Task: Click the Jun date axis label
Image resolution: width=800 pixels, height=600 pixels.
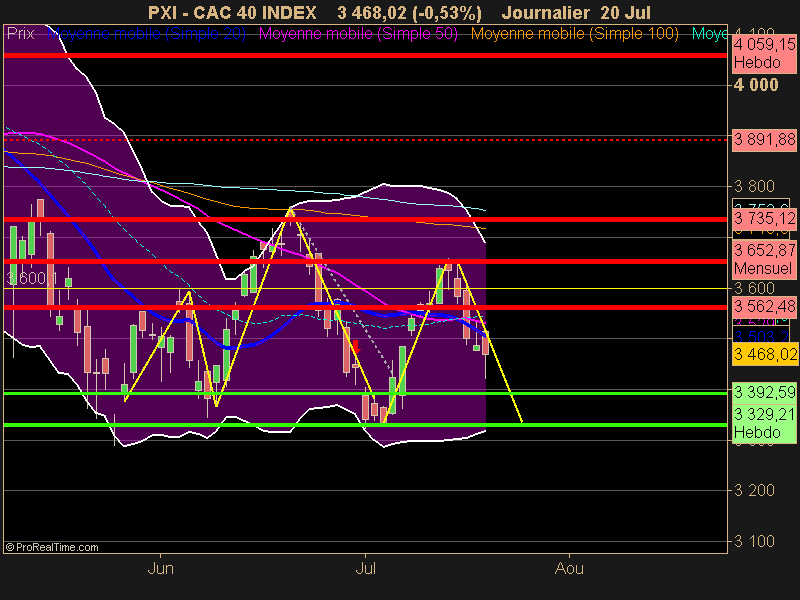Action: point(160,568)
